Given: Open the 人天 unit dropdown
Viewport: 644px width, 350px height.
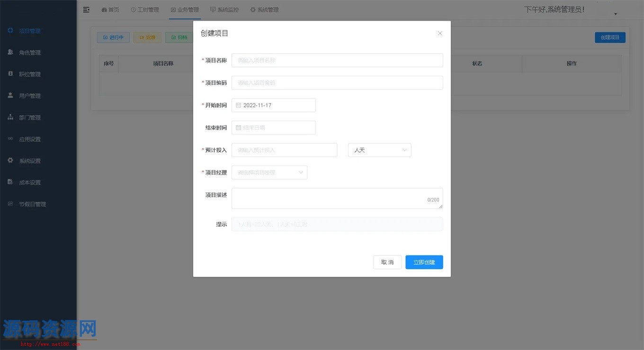Looking at the screenshot, I should [379, 150].
